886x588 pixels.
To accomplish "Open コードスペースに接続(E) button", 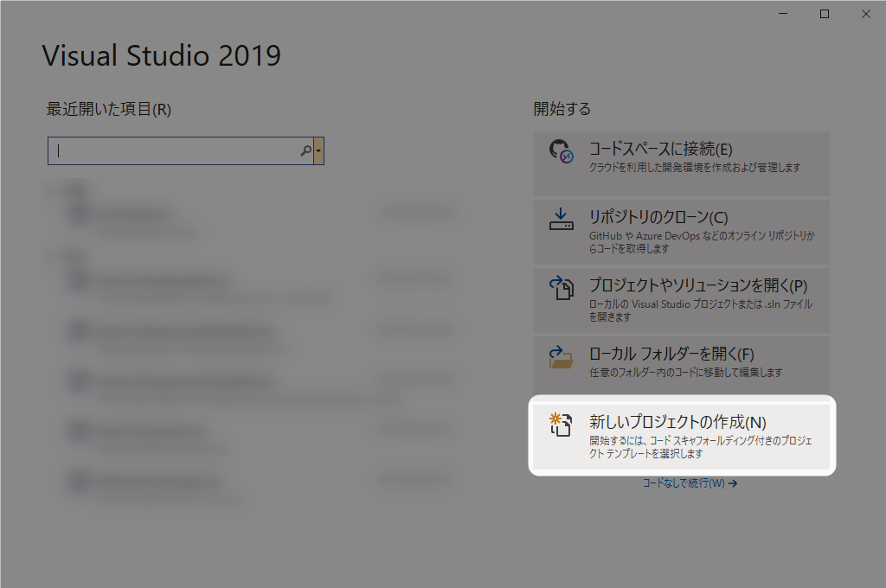I will [681, 163].
